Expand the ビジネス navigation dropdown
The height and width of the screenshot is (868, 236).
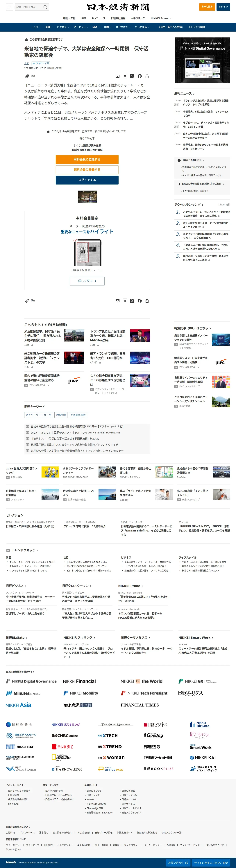pos(63,27)
